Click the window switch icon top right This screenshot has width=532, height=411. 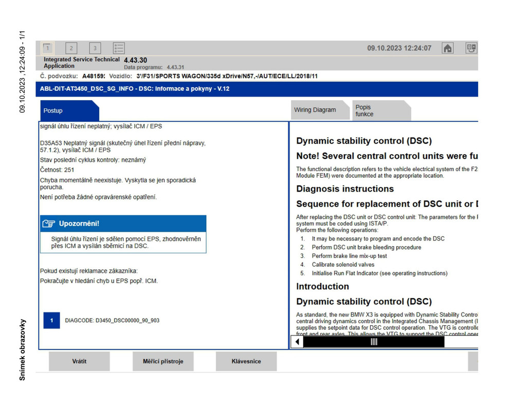coord(471,48)
